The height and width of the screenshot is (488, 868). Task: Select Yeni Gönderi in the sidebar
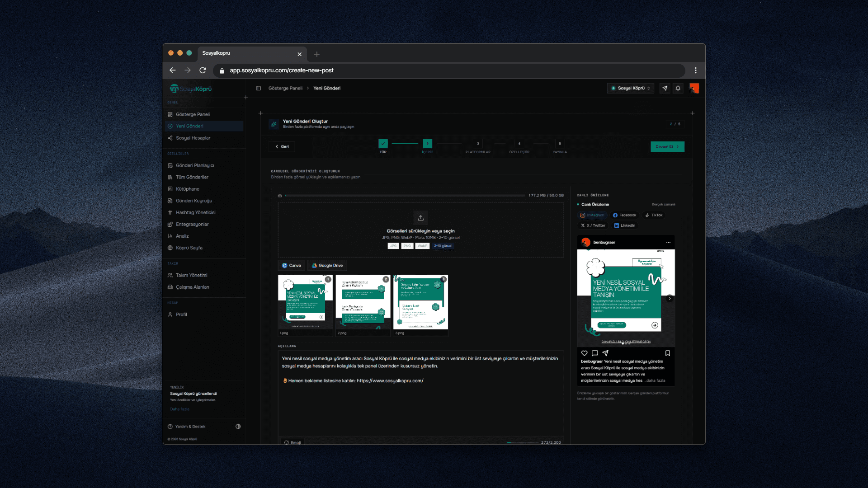(204, 126)
